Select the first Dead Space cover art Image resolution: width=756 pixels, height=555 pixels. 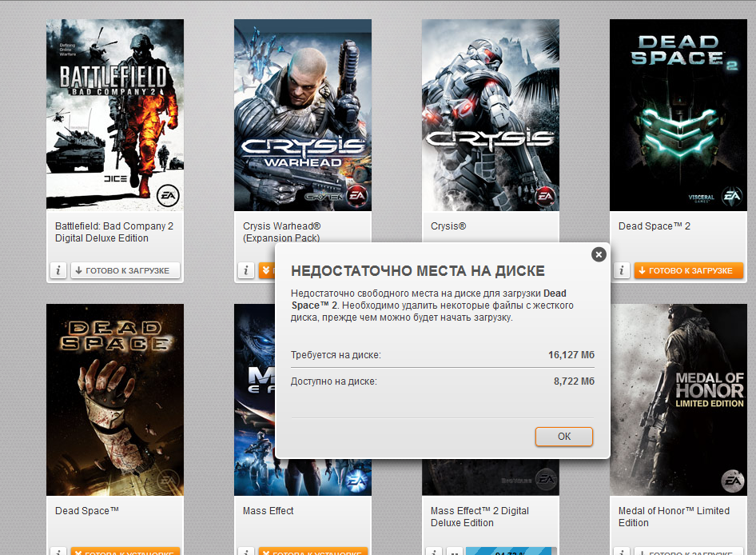pyautogui.click(x=115, y=400)
